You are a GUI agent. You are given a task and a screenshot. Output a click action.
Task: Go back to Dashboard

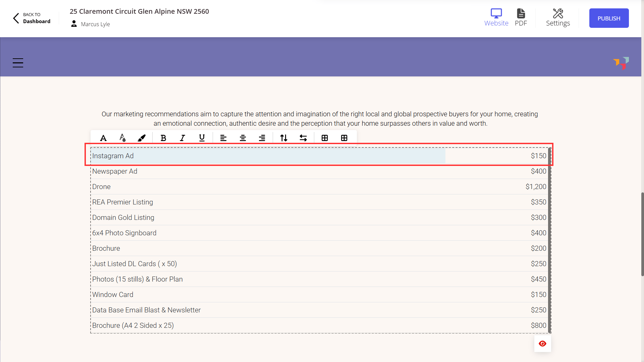point(32,18)
